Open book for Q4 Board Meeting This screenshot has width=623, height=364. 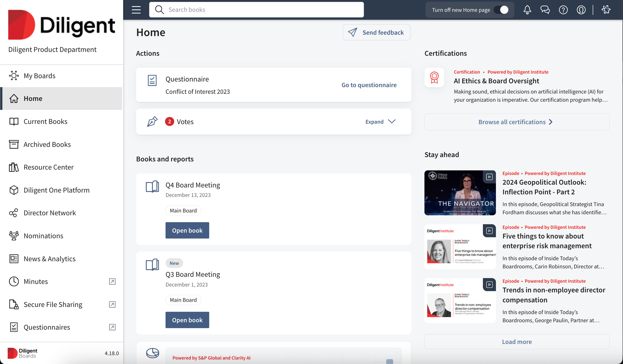pos(187,230)
